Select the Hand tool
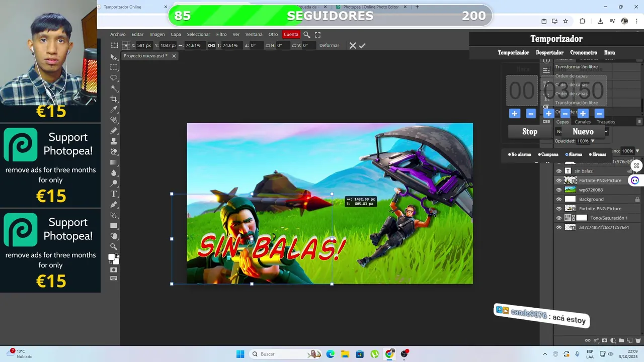The width and height of the screenshot is (644, 362). tap(114, 236)
